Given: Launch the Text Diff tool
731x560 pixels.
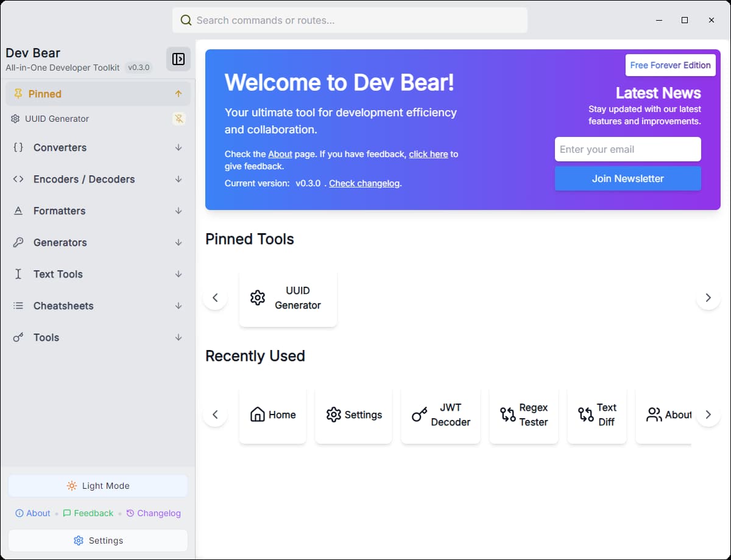Looking at the screenshot, I should (596, 415).
